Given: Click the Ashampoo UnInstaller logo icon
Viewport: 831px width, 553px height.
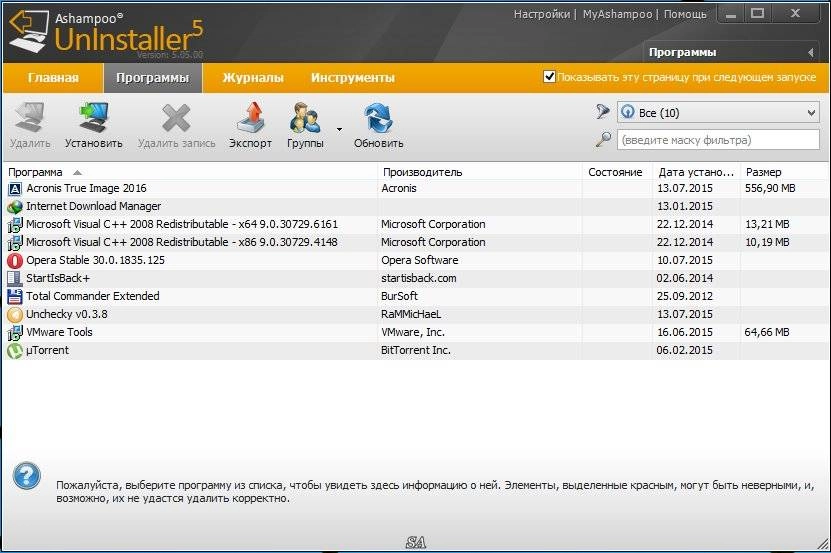Looking at the screenshot, I should coord(29,30).
